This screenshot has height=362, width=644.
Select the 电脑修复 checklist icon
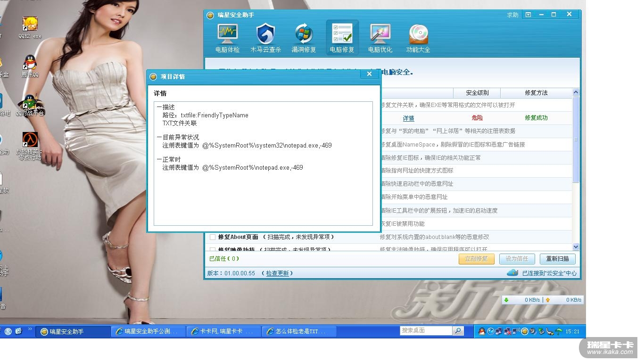[342, 34]
